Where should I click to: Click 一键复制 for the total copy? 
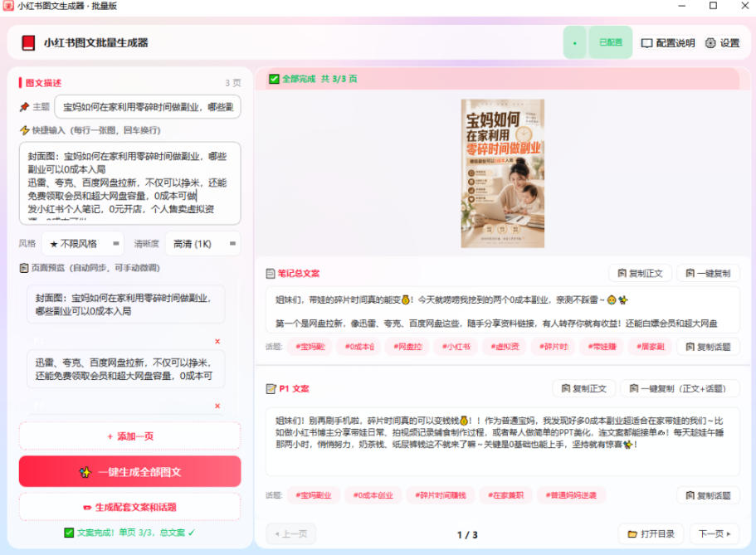[708, 274]
